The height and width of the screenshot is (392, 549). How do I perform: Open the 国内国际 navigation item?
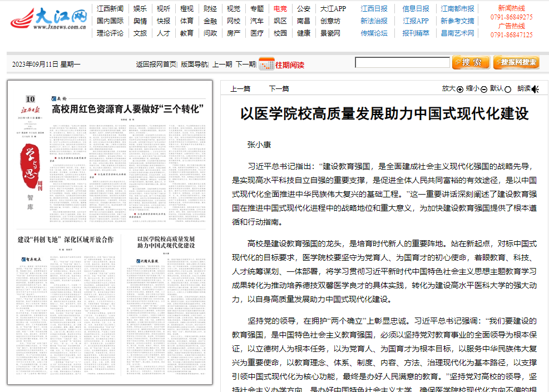(x=110, y=21)
